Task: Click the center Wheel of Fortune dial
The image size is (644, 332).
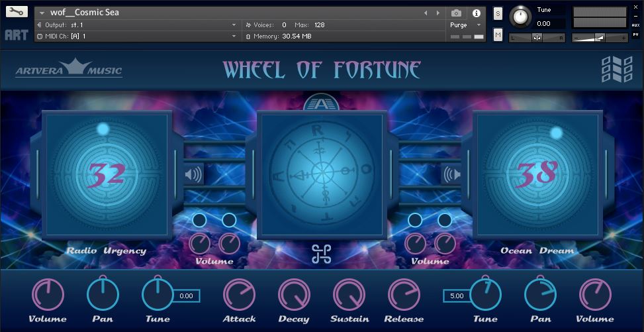Action: [322, 175]
